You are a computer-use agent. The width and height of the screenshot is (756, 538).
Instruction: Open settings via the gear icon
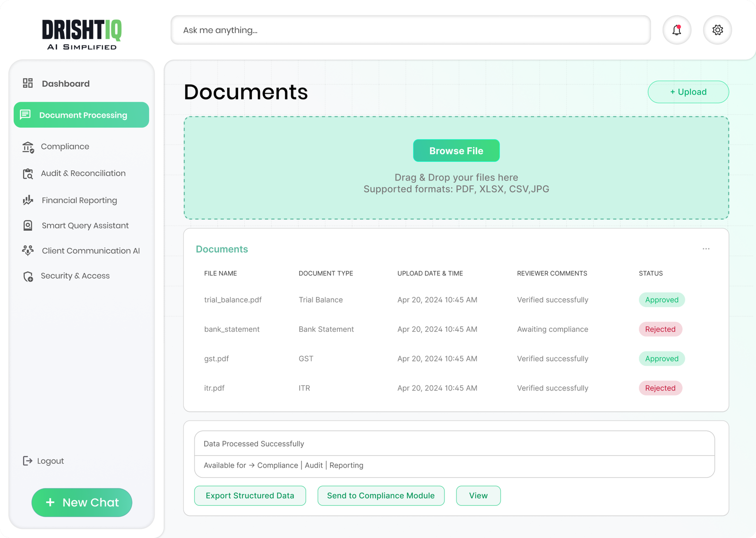[717, 30]
